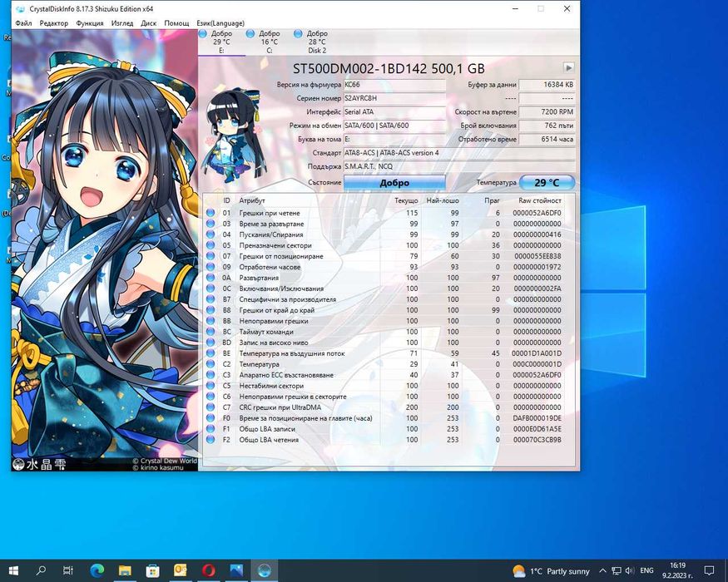Viewport: 728px width, 582px height.
Task: Select the Disk 2 tab
Action: pos(317,42)
